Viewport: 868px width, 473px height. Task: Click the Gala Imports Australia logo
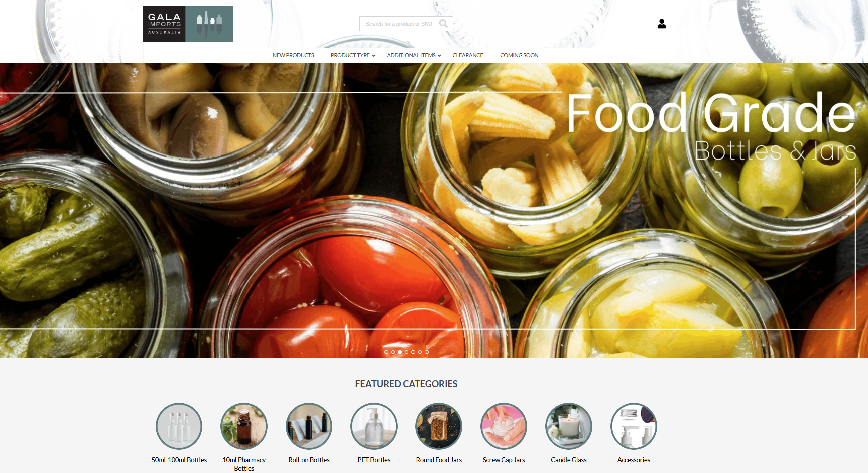(x=188, y=24)
